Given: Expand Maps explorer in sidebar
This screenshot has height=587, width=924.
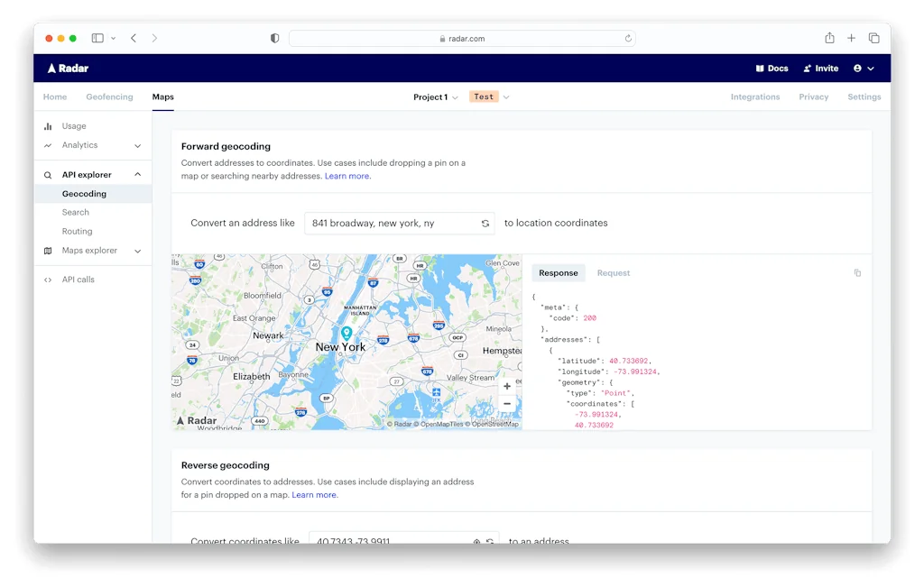Looking at the screenshot, I should point(137,251).
